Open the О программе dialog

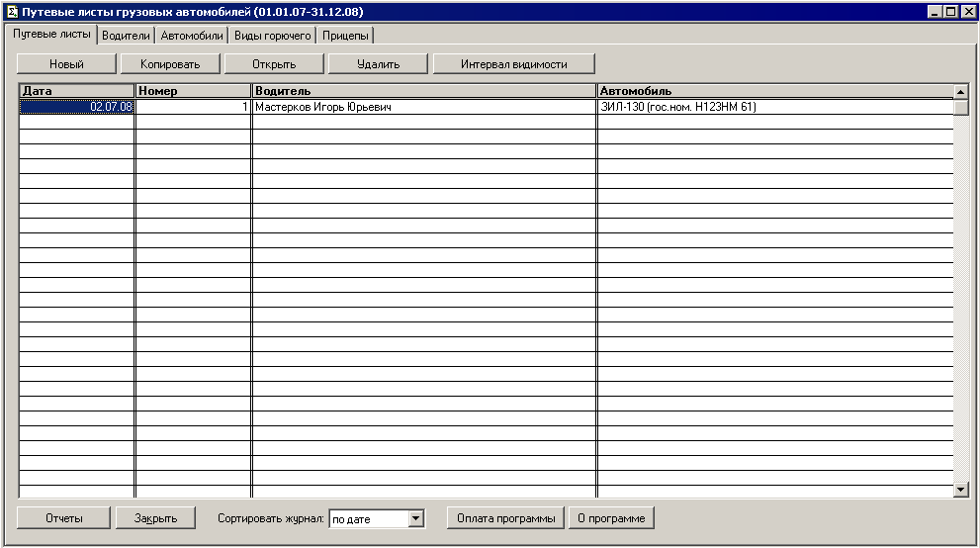click(611, 518)
